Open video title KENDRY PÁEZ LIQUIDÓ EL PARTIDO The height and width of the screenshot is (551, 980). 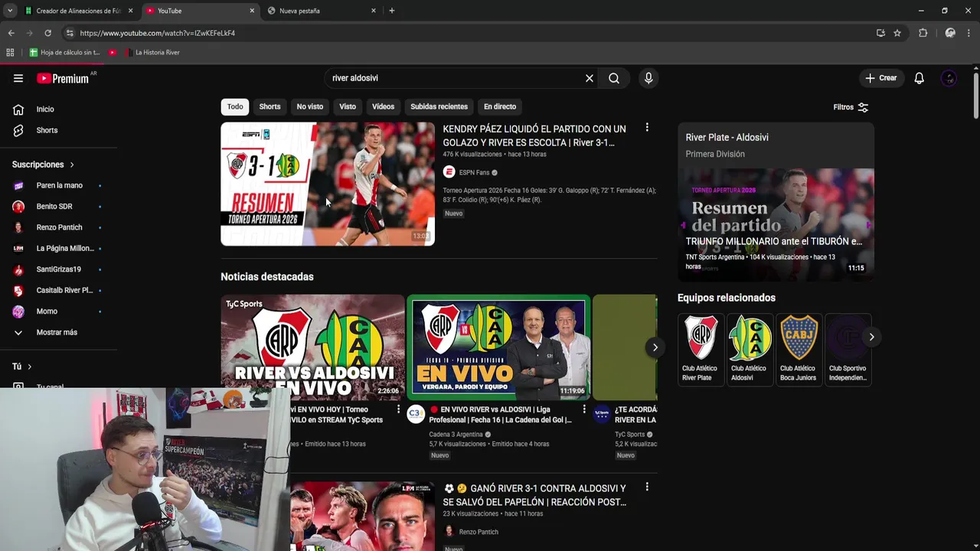point(534,135)
